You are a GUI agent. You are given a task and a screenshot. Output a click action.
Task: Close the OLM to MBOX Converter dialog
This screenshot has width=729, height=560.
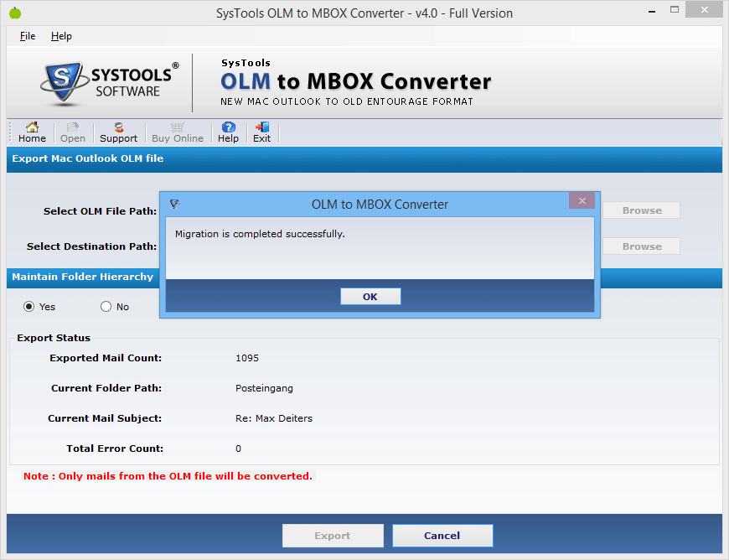tap(582, 200)
